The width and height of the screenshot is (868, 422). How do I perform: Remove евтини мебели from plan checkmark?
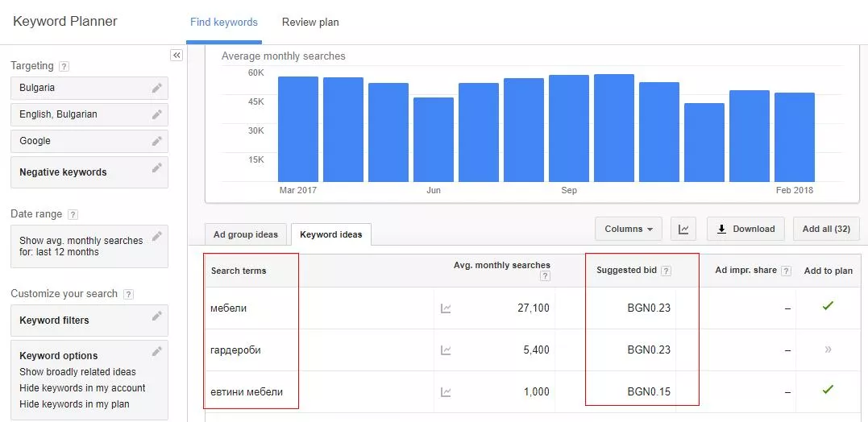[x=828, y=389]
